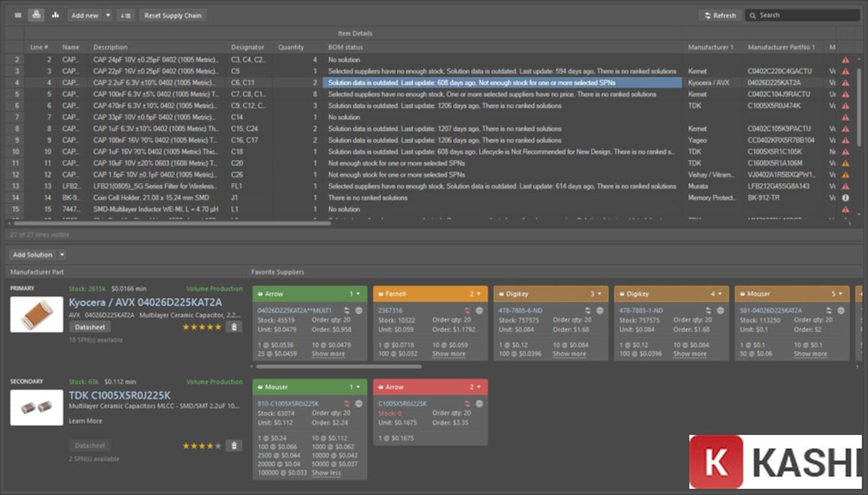The width and height of the screenshot is (868, 495).
Task: Open rank dropdown on the secondary Mouser card
Action: point(358,387)
